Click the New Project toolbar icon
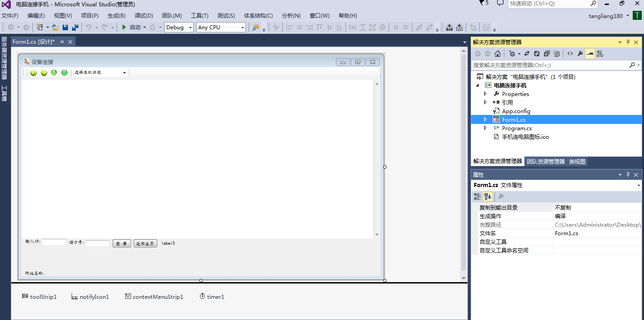The width and height of the screenshot is (644, 320). [40, 27]
